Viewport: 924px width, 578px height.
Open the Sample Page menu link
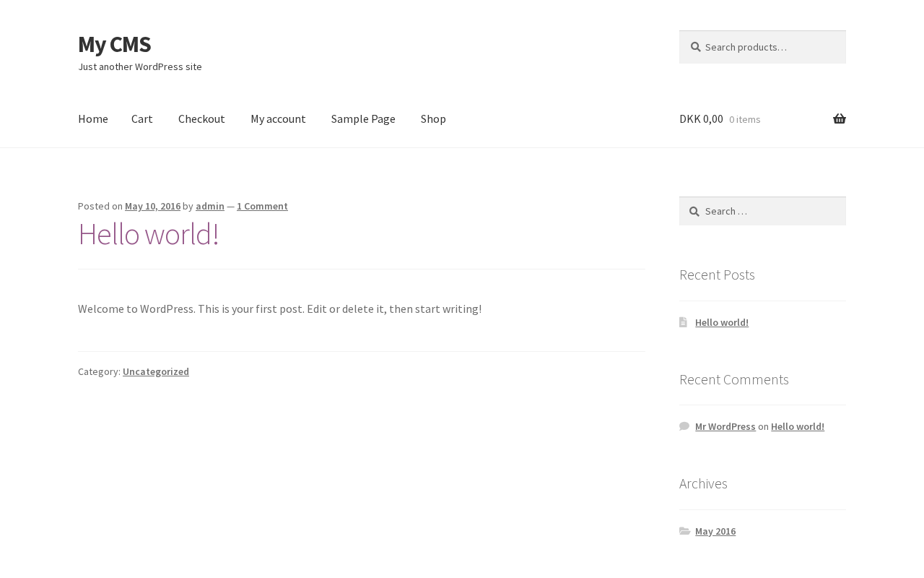363,118
